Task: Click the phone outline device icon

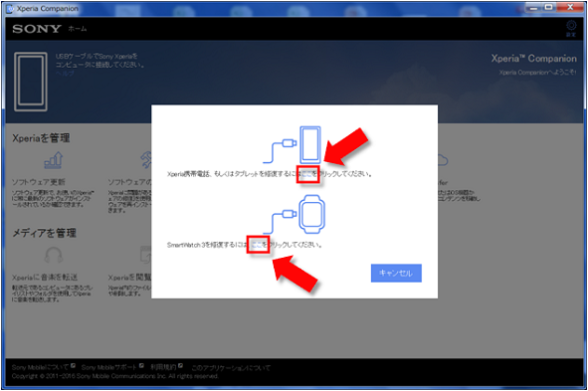Action: click(31, 82)
